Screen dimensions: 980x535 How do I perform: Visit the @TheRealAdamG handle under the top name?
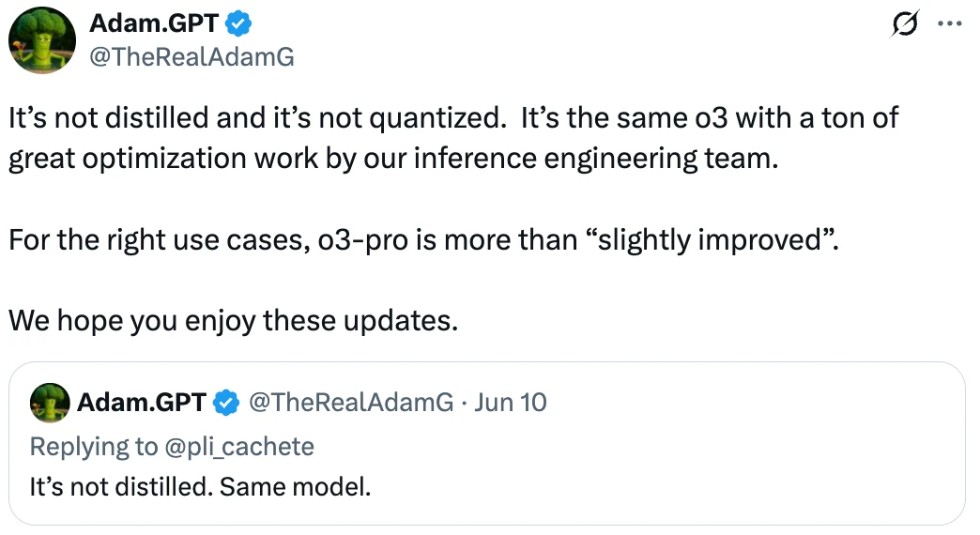click(x=191, y=57)
